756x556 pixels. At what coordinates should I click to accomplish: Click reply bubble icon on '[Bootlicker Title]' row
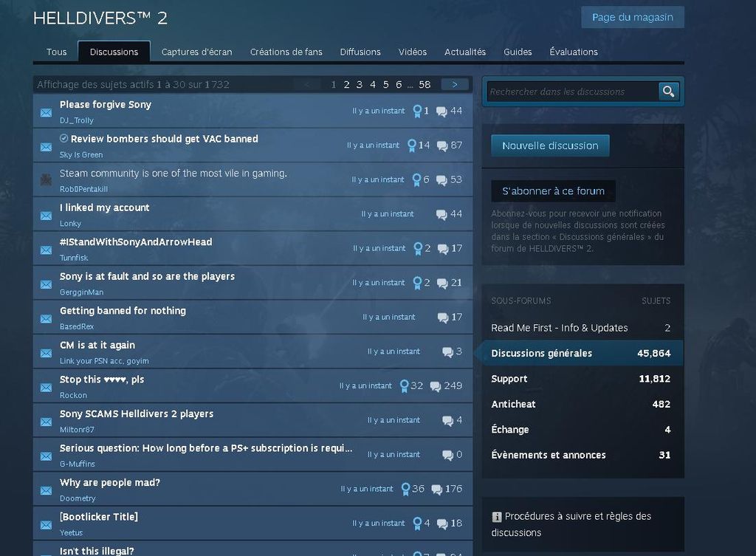coord(442,524)
